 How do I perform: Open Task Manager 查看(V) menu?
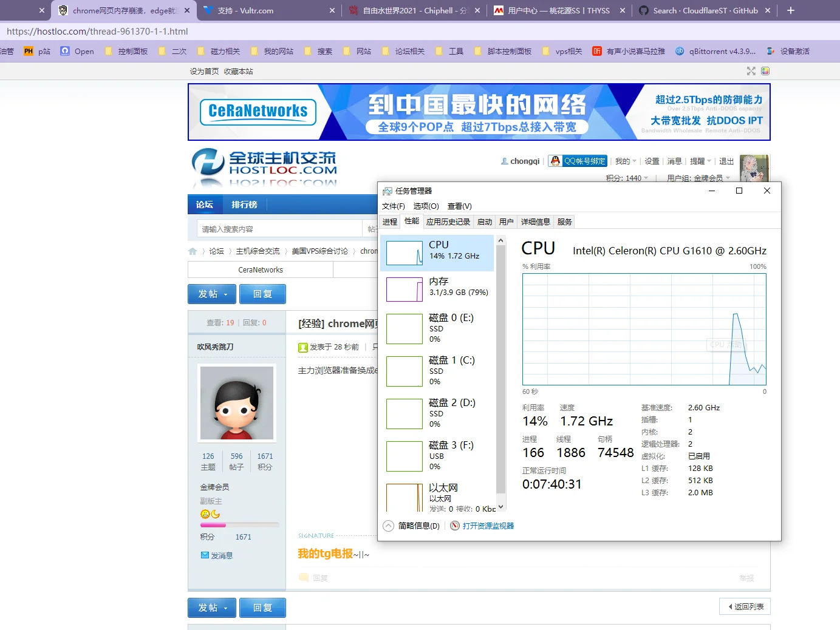[x=460, y=206]
